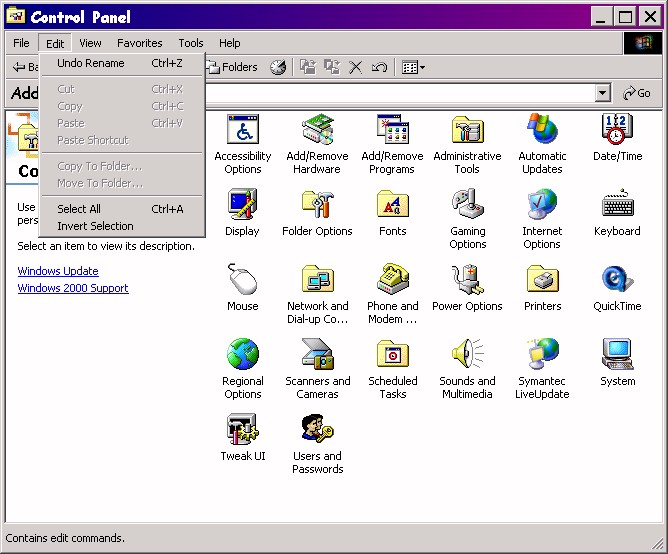Open the Views dropdown button
Viewport: 668px width, 554px height.
(x=414, y=67)
